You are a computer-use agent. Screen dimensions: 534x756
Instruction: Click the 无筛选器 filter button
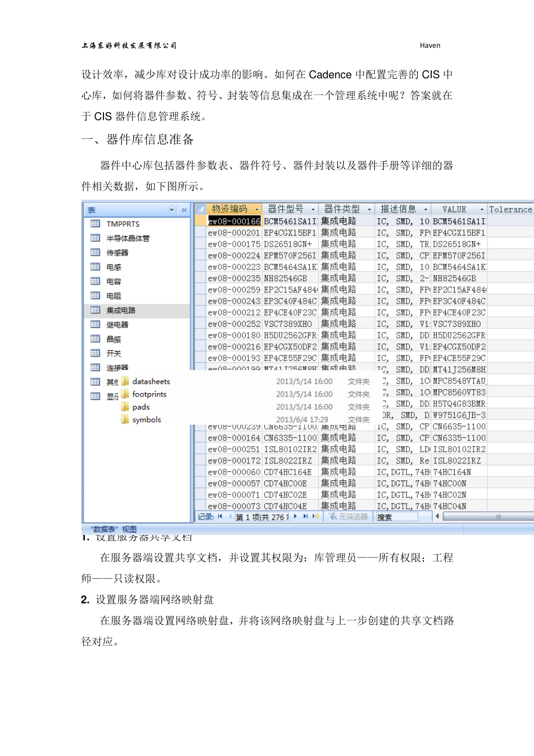(349, 516)
